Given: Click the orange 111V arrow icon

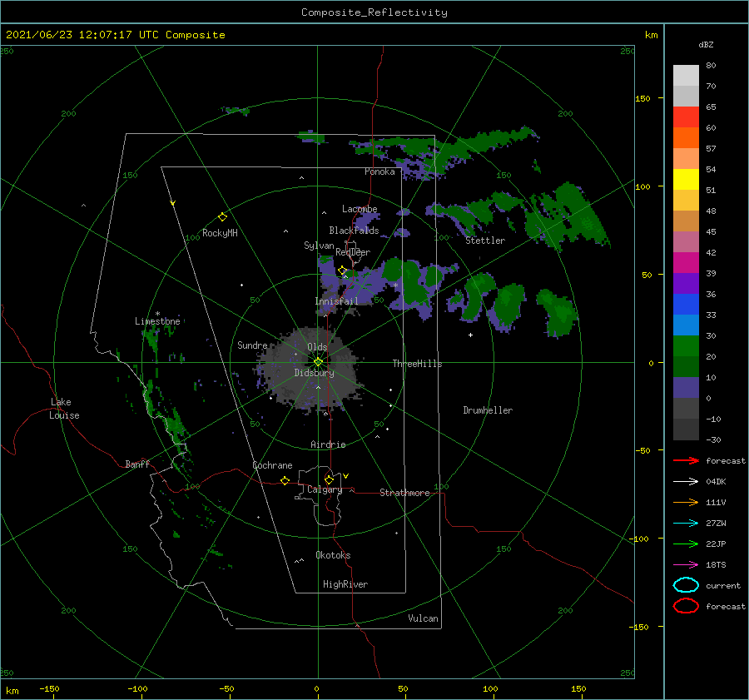Looking at the screenshot, I should coord(686,502).
